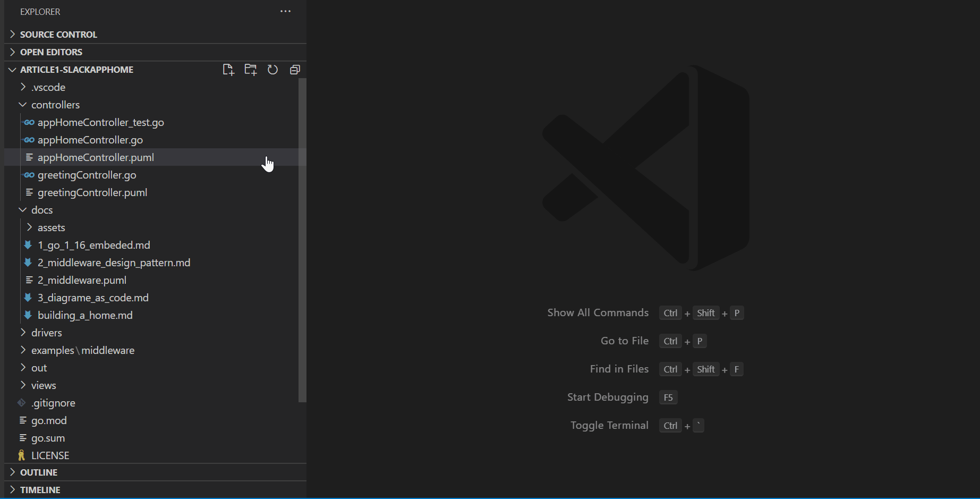
Task: Click file icon beside 2_middleware.puml
Action: [29, 280]
